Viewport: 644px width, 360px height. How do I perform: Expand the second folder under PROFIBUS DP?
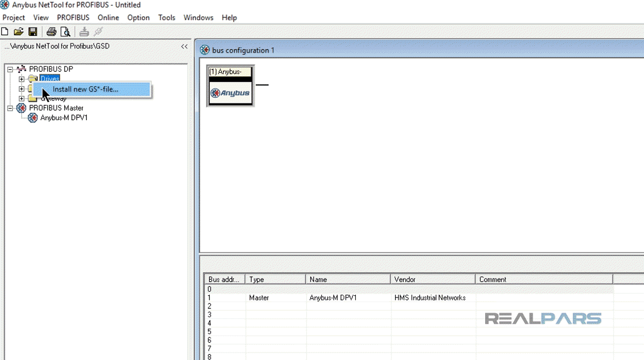point(21,89)
